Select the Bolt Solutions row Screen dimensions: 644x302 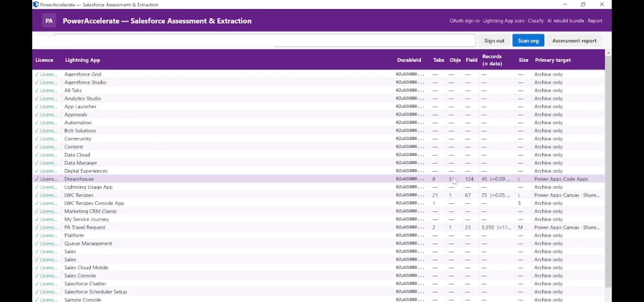tap(319, 131)
